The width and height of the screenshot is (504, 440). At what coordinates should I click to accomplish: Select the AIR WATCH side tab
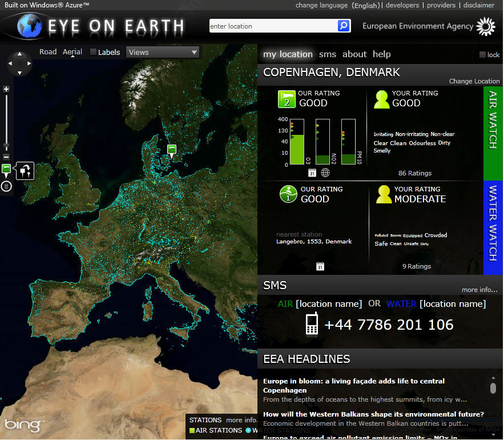pyautogui.click(x=493, y=133)
